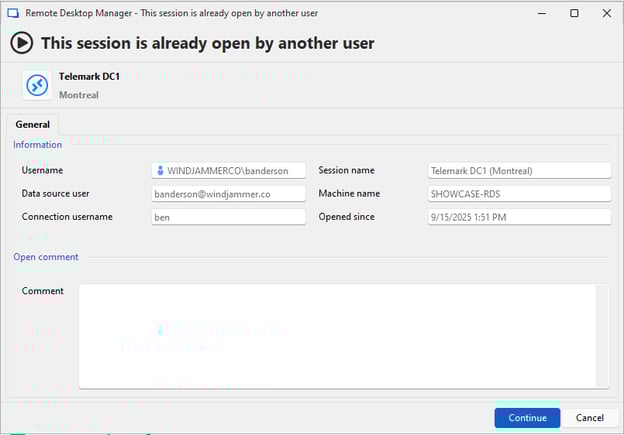Click the Telemark DC1 RDP session icon
The image size is (624, 435).
click(38, 85)
